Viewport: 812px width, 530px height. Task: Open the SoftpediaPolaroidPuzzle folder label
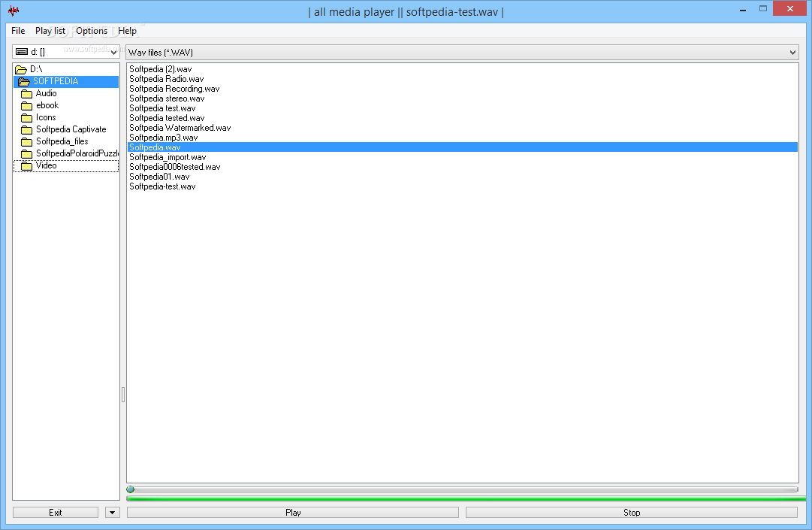(77, 153)
